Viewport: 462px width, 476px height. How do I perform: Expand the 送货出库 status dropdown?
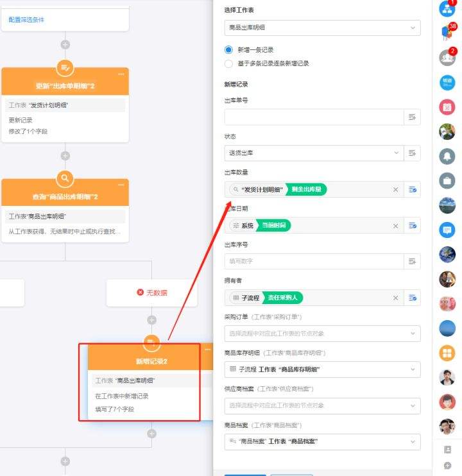(x=314, y=153)
